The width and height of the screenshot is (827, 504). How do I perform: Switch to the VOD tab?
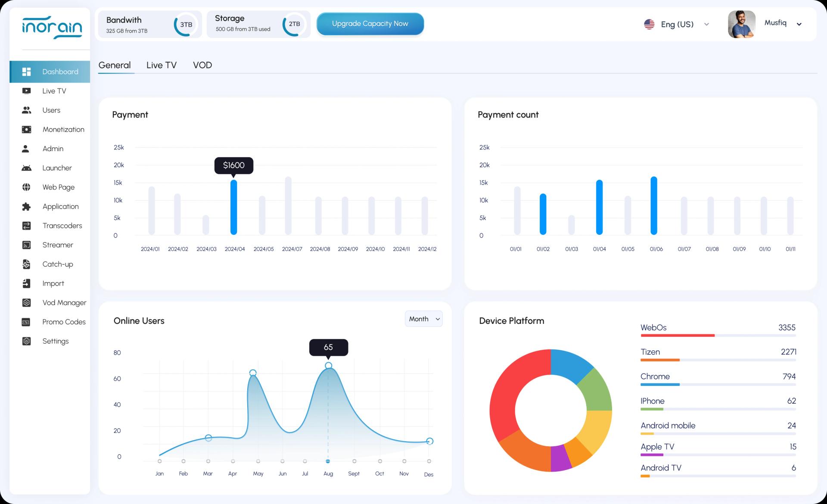[202, 65]
